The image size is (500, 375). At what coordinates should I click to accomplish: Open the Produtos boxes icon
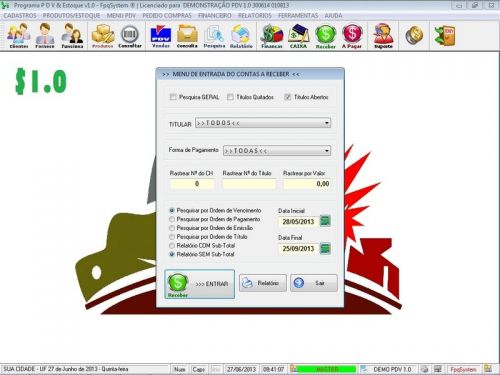point(103,36)
